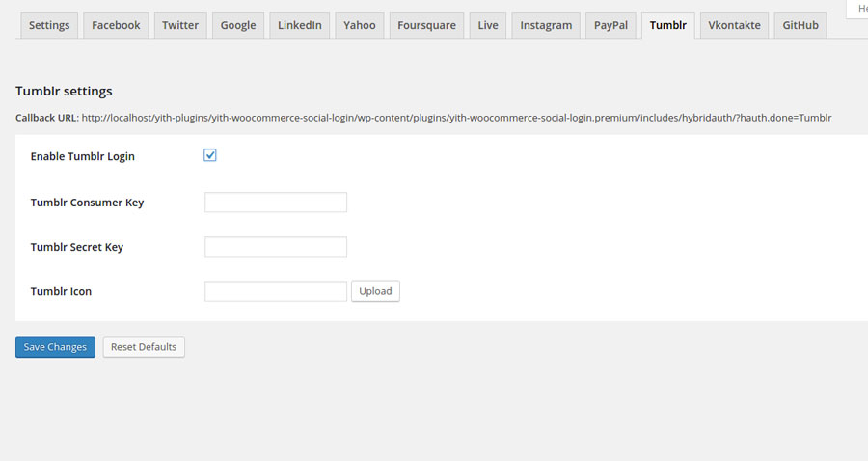Open the Live tab

pyautogui.click(x=488, y=25)
